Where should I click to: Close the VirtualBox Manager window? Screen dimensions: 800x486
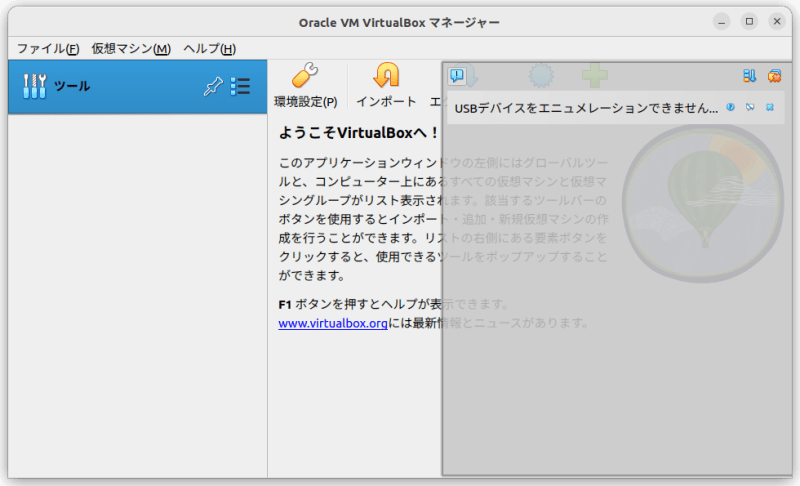(x=777, y=21)
